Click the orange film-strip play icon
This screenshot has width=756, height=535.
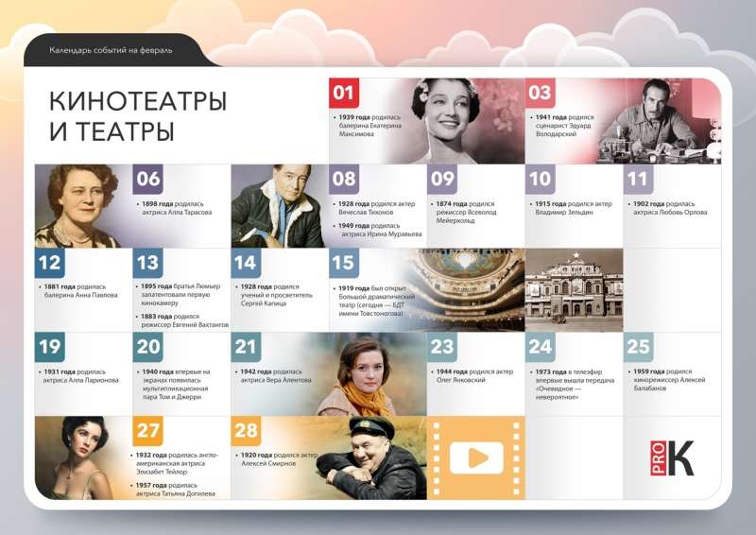(x=476, y=457)
